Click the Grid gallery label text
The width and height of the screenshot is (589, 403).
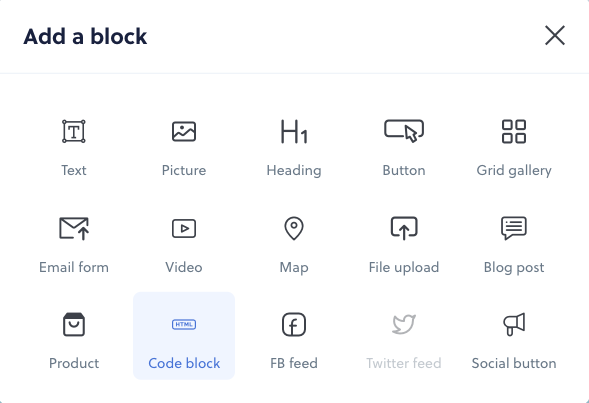tap(514, 171)
